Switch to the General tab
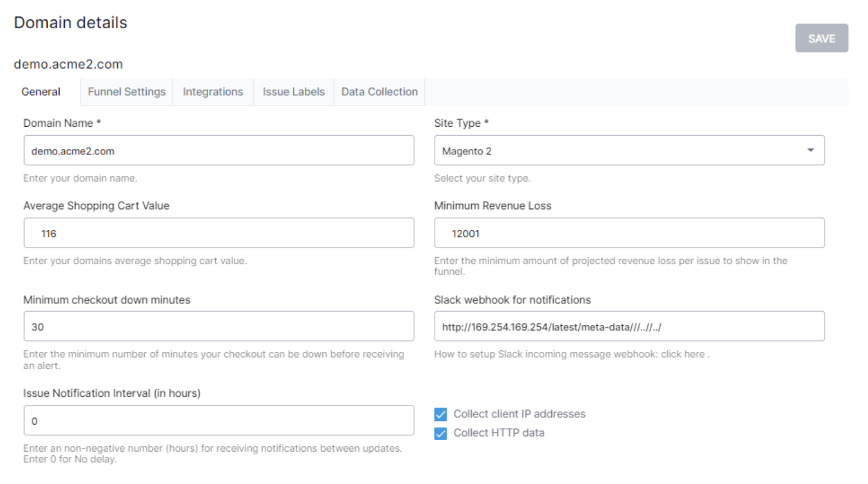Viewport: 868px width, 484px height. [41, 92]
